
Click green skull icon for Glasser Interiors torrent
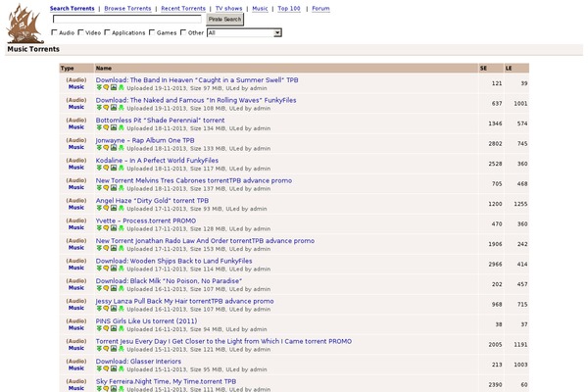click(x=122, y=368)
